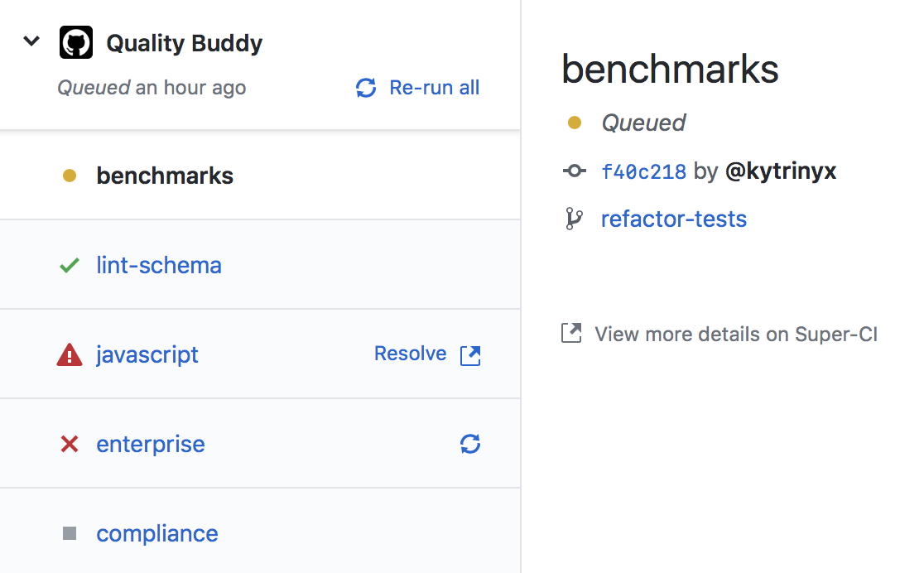
Task: Click the Re-run all sync icon
Action: 366,88
